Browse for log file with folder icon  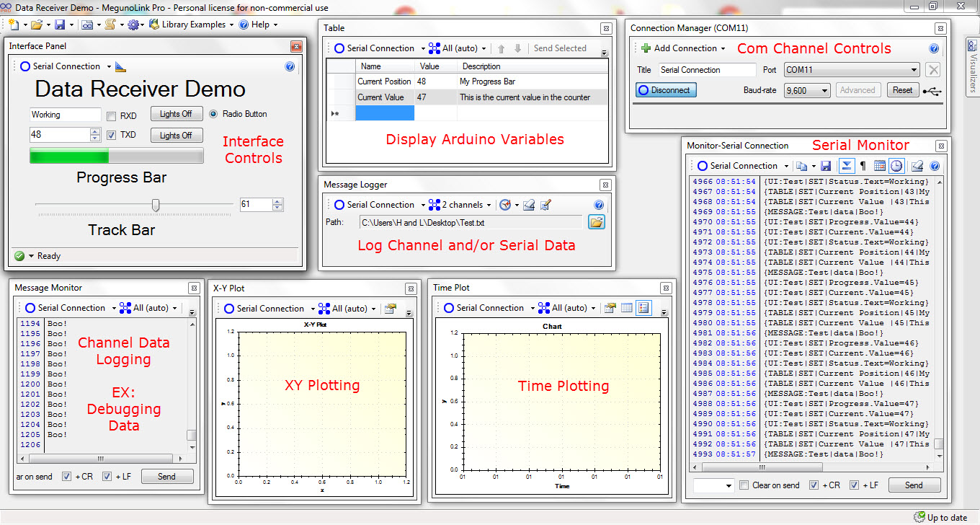pos(596,222)
